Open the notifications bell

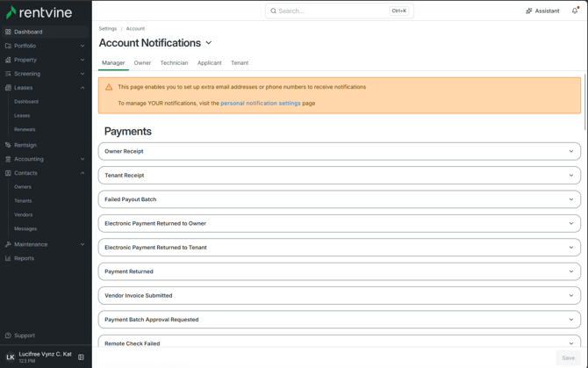[575, 11]
